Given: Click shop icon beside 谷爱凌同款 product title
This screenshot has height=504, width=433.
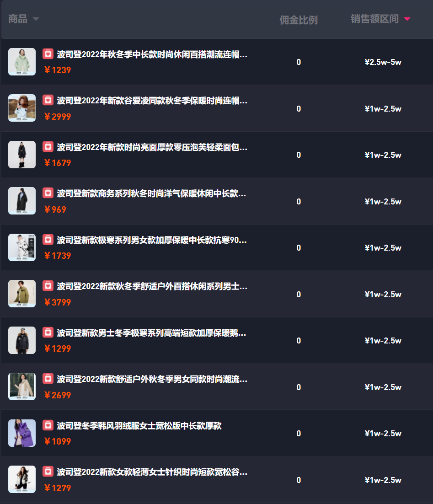Looking at the screenshot, I should (48, 100).
